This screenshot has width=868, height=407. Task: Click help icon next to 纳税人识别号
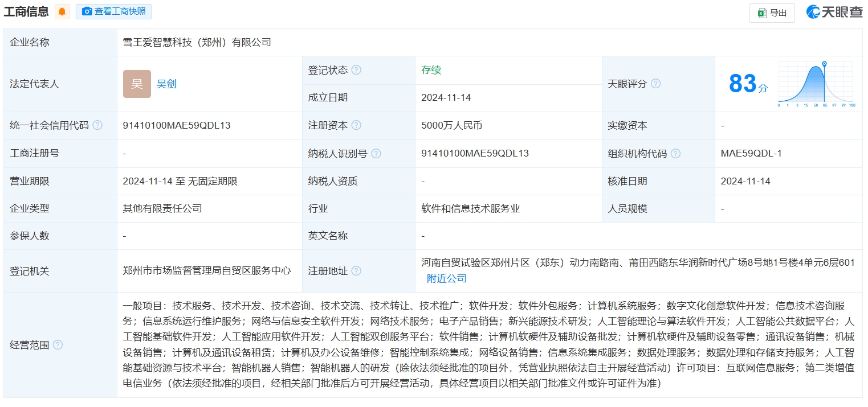tap(376, 154)
